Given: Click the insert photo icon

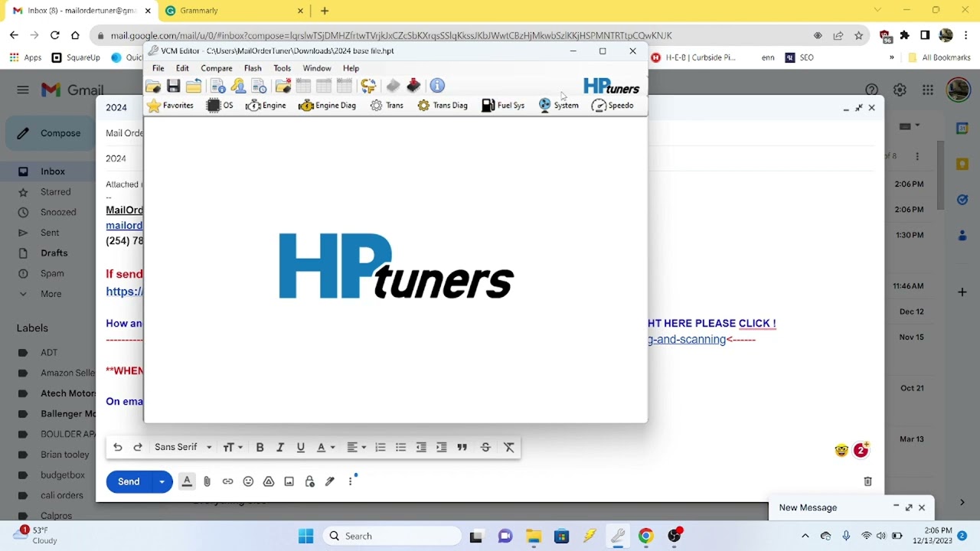Looking at the screenshot, I should (x=289, y=481).
